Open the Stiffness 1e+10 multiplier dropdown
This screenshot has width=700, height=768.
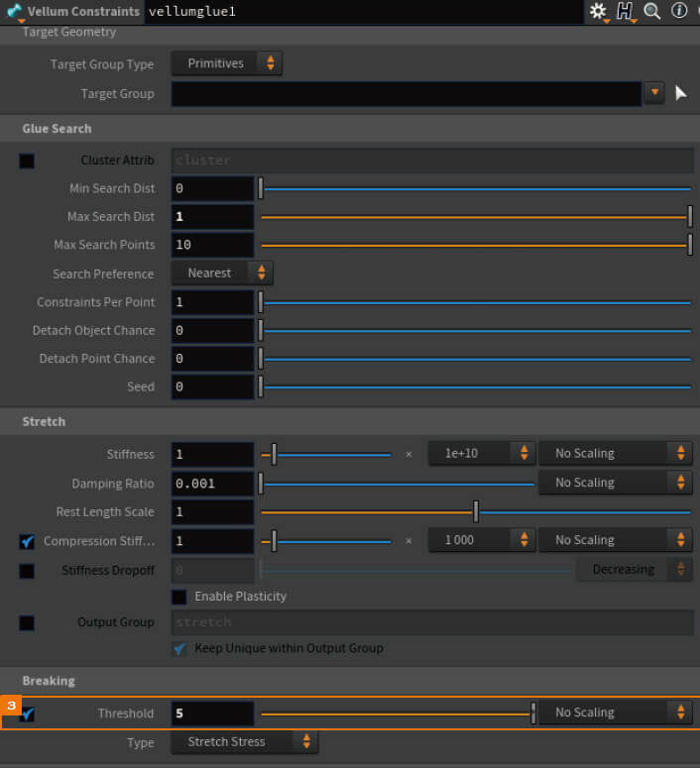481,454
